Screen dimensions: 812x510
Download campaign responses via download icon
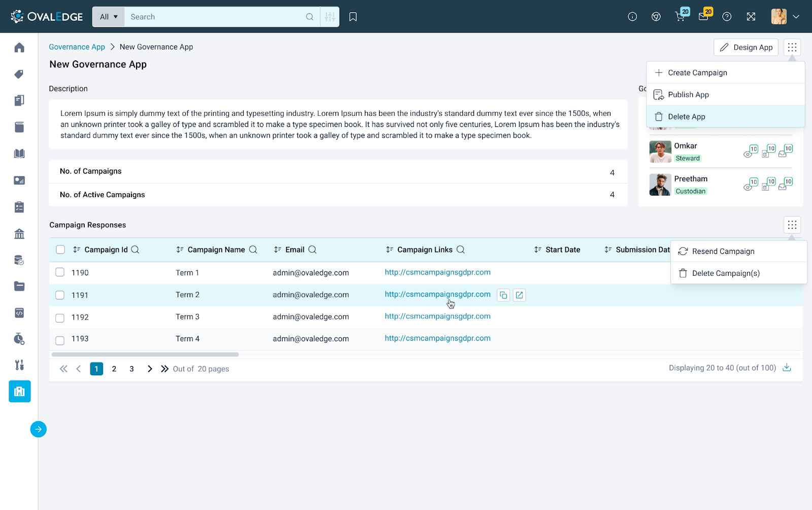point(787,368)
